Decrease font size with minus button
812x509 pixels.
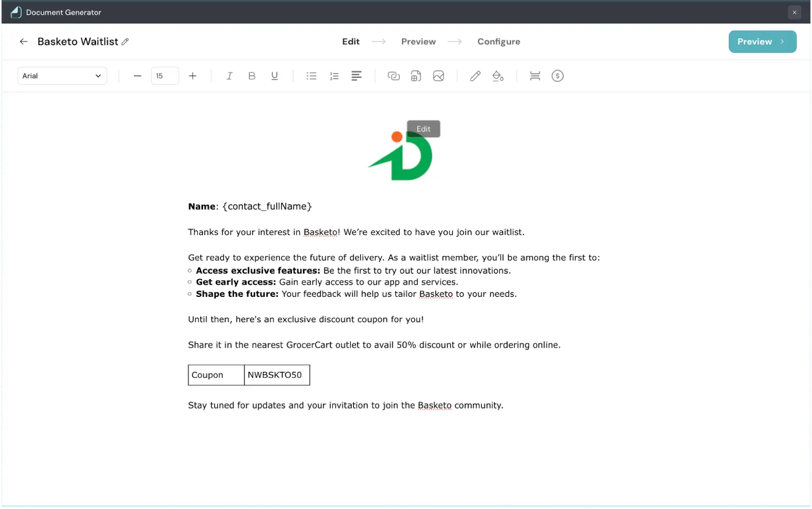pos(138,76)
